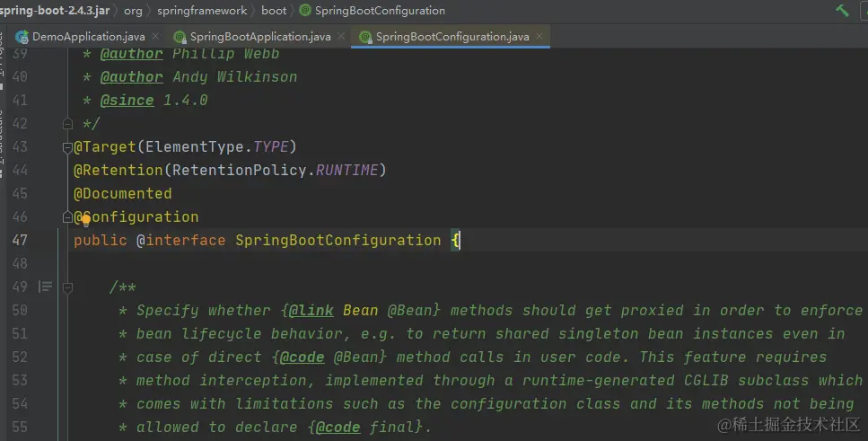Click the @author tag before Andy Wilkinson
This screenshot has width=868, height=441.
pos(132,77)
